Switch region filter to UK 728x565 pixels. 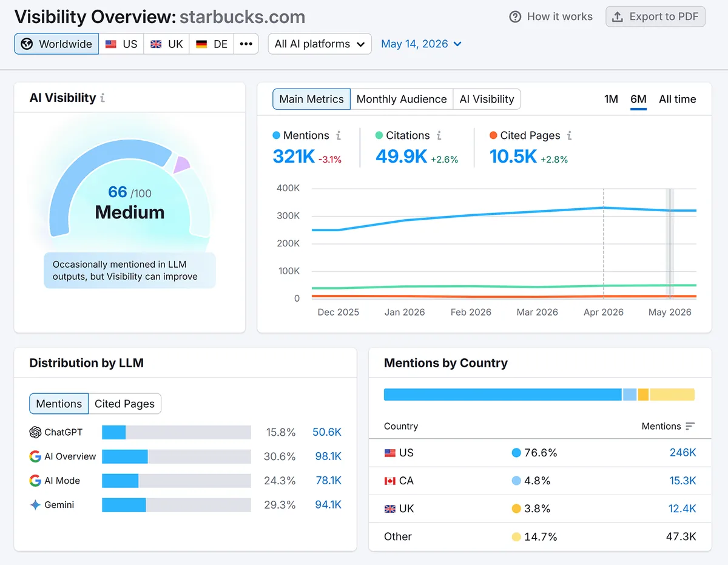(167, 44)
